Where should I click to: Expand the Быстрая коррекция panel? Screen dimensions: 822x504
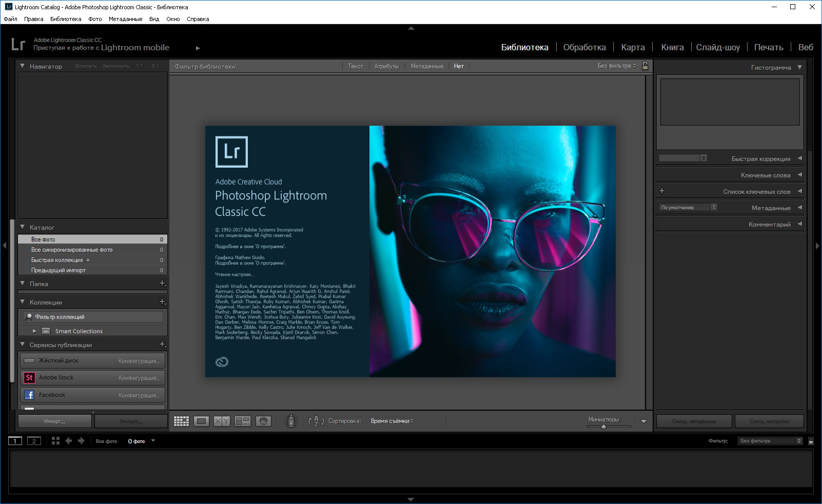pos(799,158)
